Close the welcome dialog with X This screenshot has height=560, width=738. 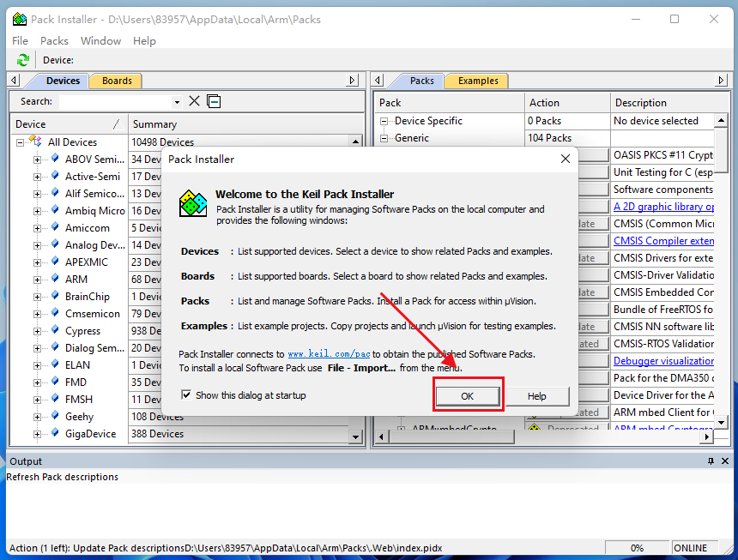pos(566,159)
